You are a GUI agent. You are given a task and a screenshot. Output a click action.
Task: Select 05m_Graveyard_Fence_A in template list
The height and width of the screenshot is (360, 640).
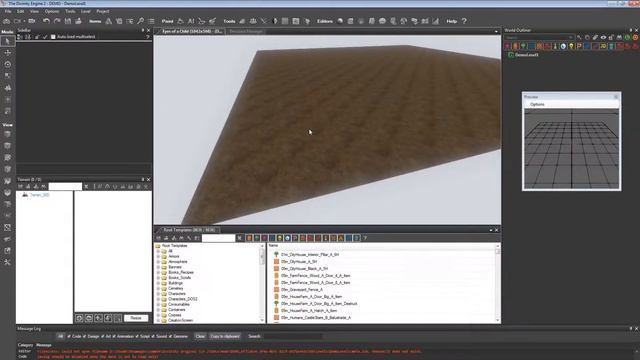(x=301, y=290)
